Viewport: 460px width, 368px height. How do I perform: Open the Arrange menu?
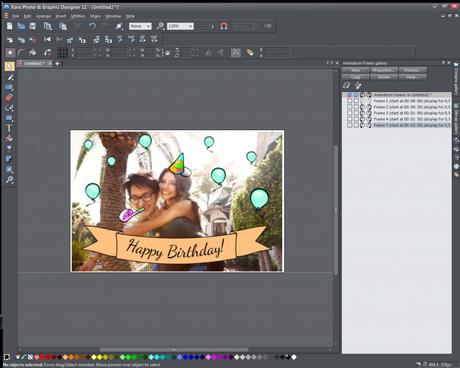click(x=43, y=16)
